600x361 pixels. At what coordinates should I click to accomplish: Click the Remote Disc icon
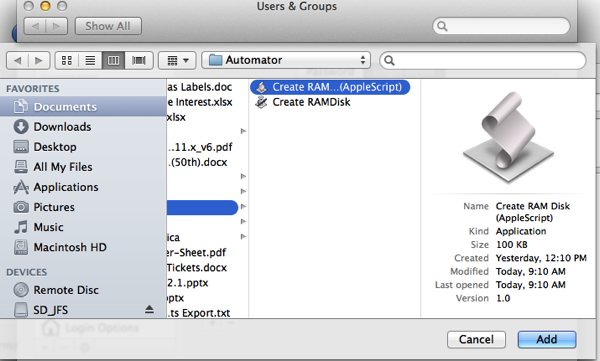tap(21, 290)
